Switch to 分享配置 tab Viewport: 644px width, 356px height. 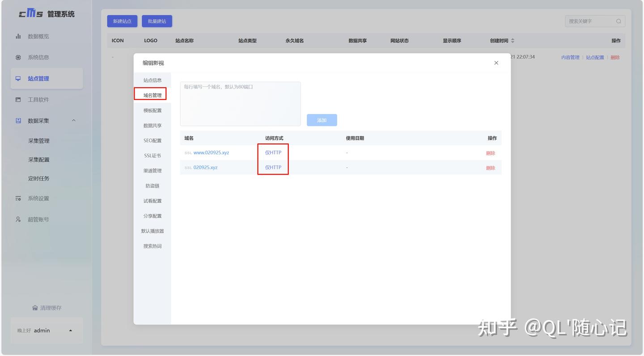(x=153, y=216)
